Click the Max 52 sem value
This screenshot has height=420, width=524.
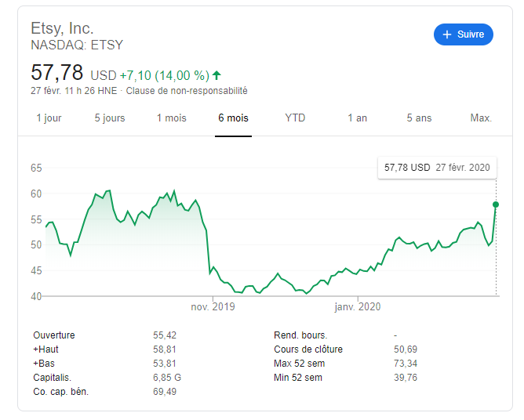[x=406, y=364]
